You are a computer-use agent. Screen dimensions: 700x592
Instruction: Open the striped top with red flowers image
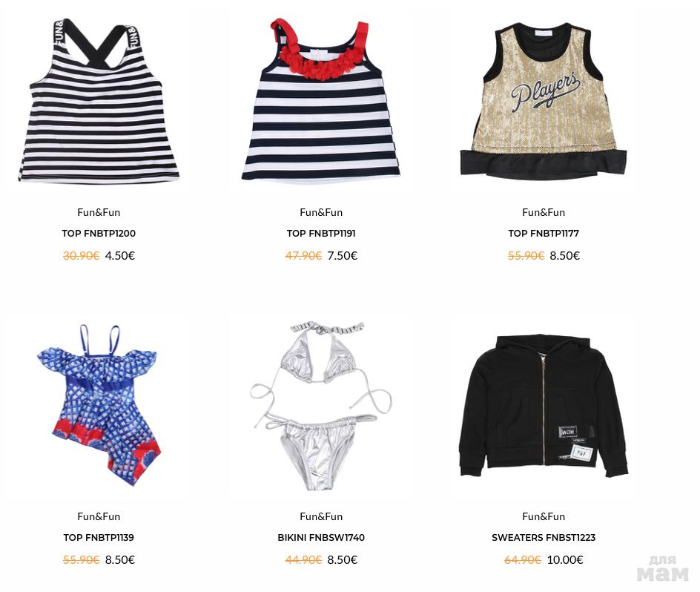321,101
